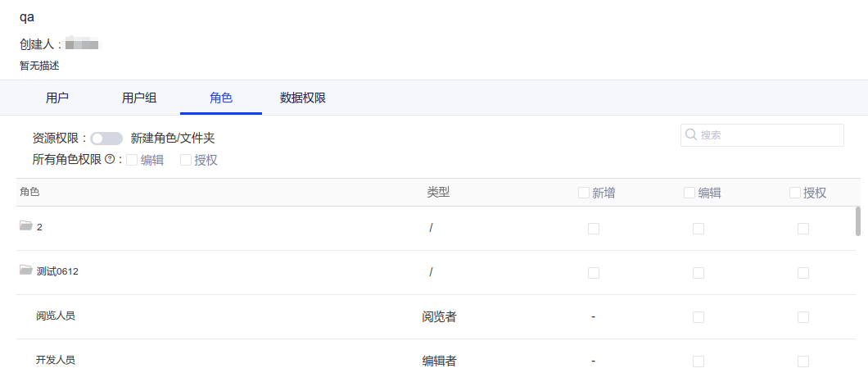Enable 编辑 permission for 阅览人员 role
Viewport: 868px width, 382px height.
point(698,317)
